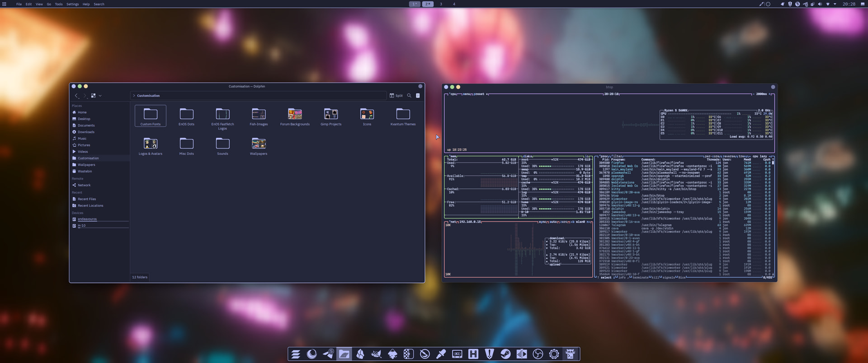Open the Wallpapers folder thumbnail
This screenshot has height=363, width=868.
coord(259,144)
